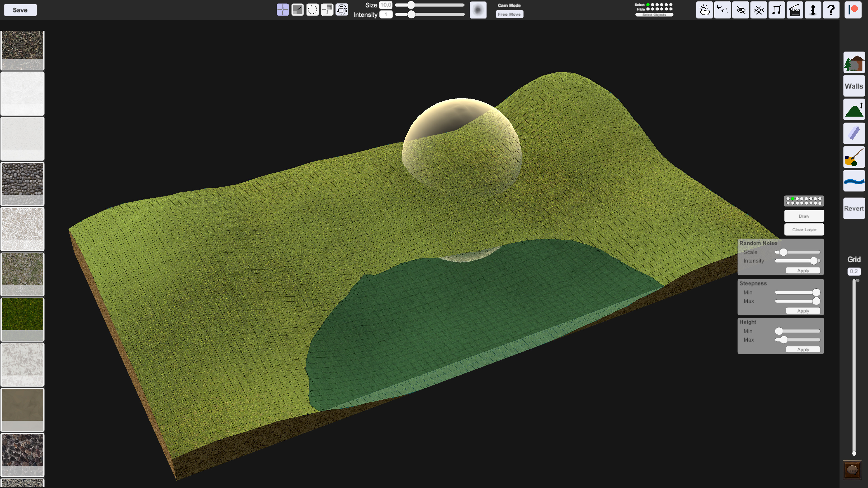Adjust the Random Noise Scale slider
This screenshot has height=488, width=868.
[x=783, y=252]
